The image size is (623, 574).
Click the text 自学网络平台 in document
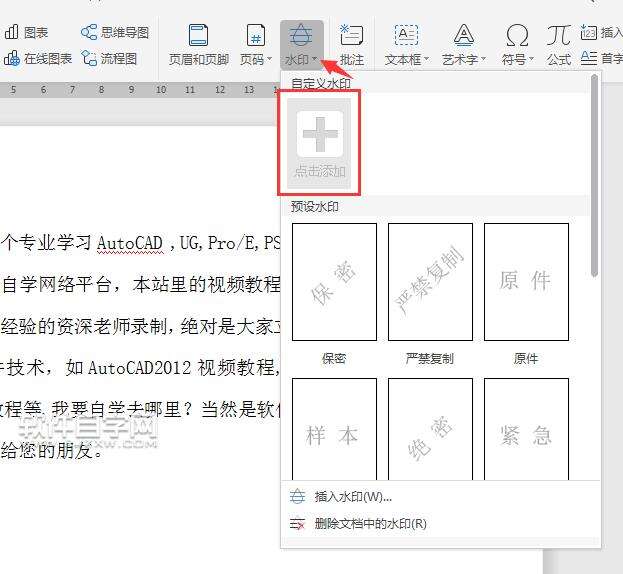(56, 284)
